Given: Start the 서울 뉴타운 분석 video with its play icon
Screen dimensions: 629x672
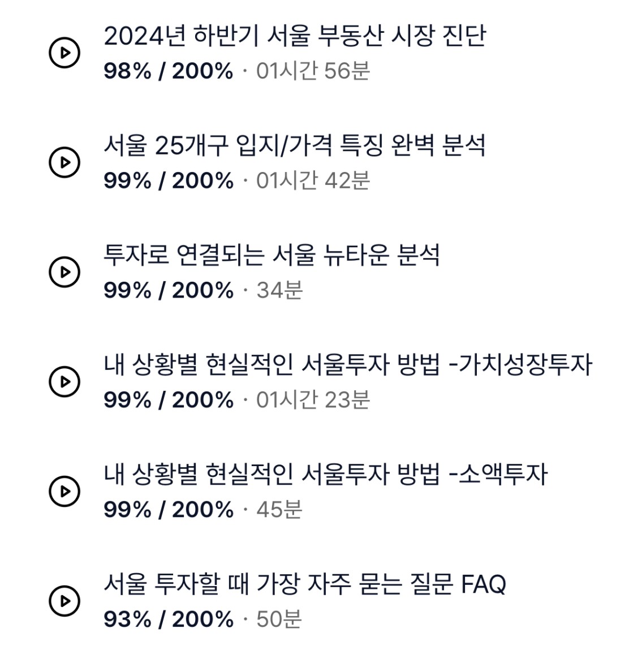Looking at the screenshot, I should pyautogui.click(x=64, y=272).
